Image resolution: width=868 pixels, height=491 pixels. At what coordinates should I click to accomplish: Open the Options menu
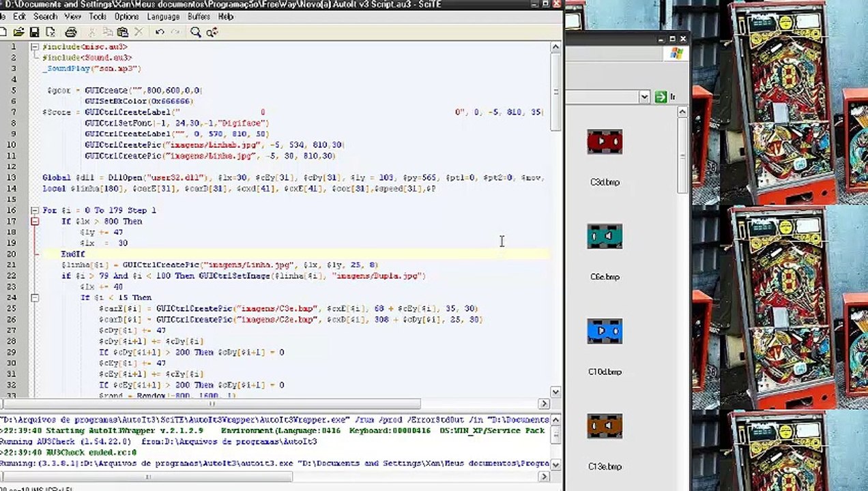126,16
